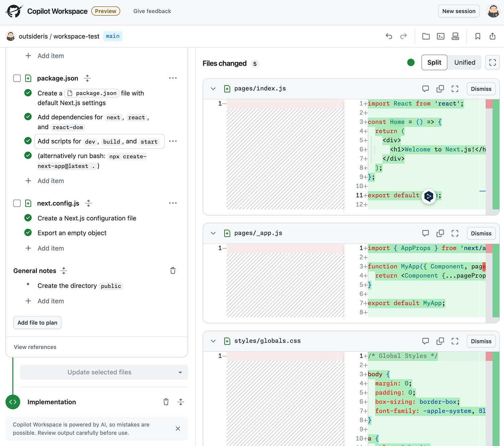This screenshot has width=504, height=446.
Task: Select the package.json checkbox
Action: pyautogui.click(x=17, y=78)
